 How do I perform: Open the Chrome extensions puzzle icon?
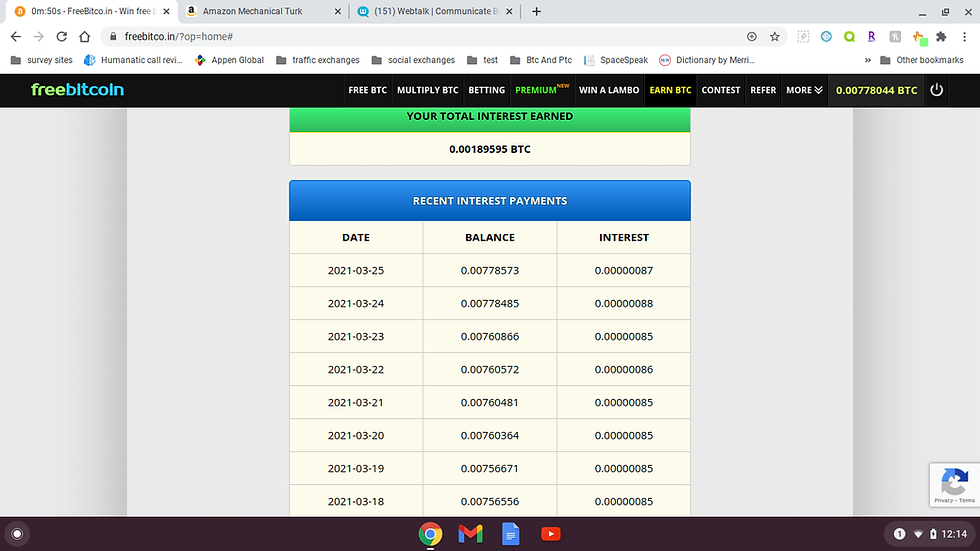(941, 37)
